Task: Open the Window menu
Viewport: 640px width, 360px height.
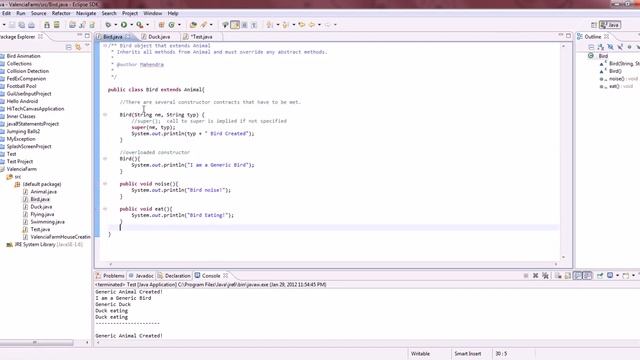Action: pyautogui.click(x=153, y=13)
